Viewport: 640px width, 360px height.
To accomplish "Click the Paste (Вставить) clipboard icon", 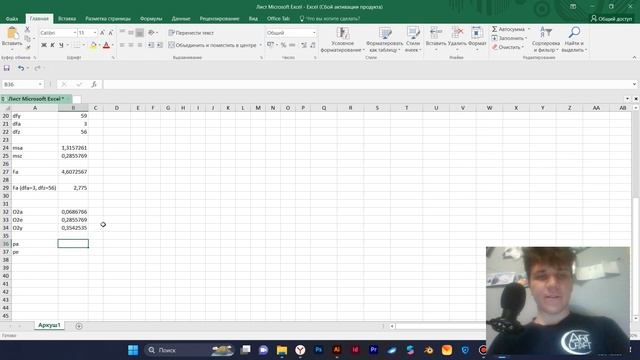I will (x=12, y=33).
